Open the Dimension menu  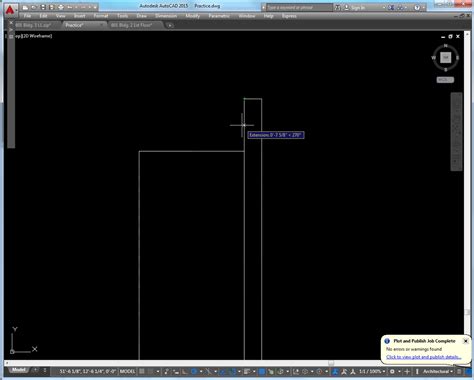[x=166, y=16]
